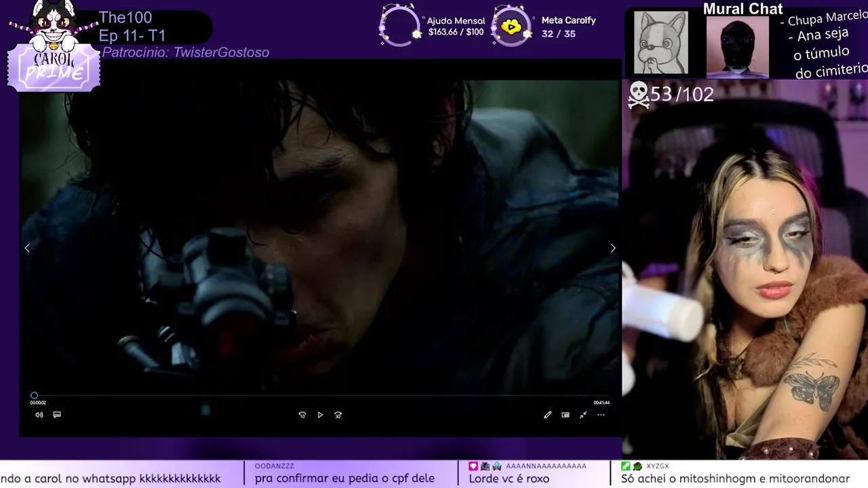This screenshot has width=868, height=488.
Task: Click message 'pra confirmar eu pedia o cpf dele'
Action: 344,479
